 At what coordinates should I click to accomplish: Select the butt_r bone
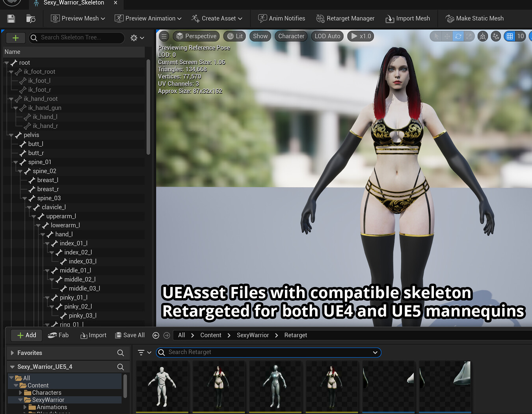pos(35,153)
